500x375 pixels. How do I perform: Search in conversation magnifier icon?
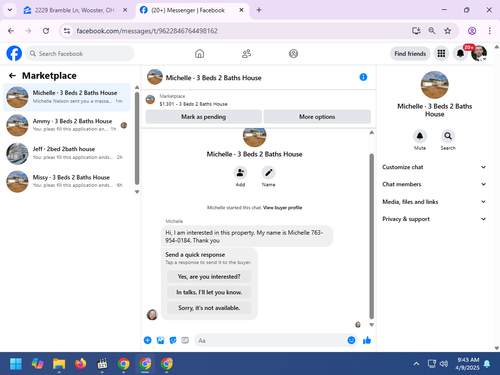click(448, 136)
